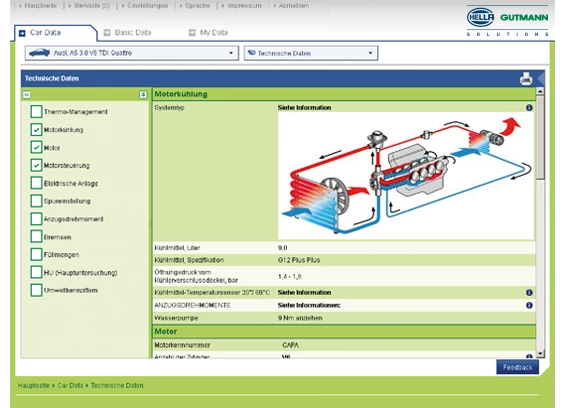Expand the Technische Daten dropdown arrow

pyautogui.click(x=370, y=53)
